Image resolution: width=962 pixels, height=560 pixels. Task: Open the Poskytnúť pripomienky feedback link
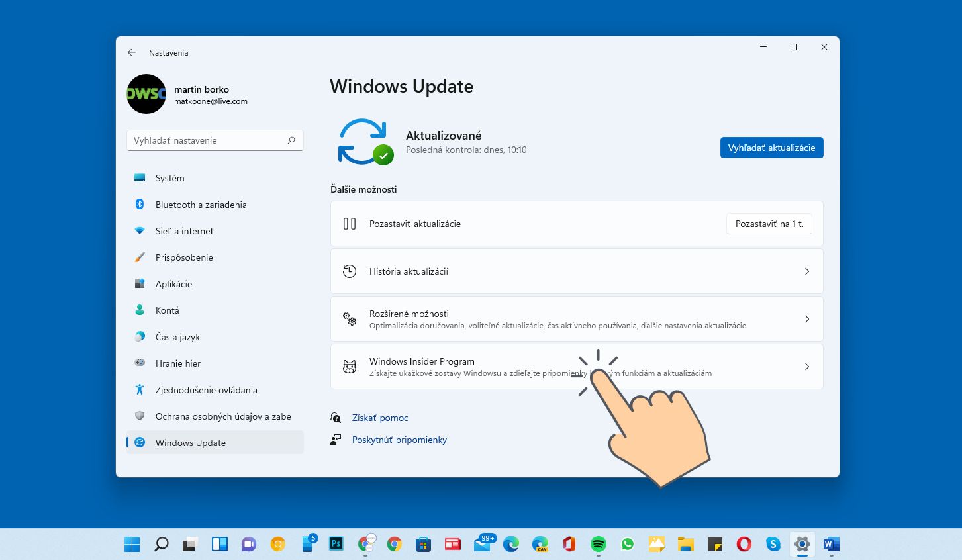[399, 440]
